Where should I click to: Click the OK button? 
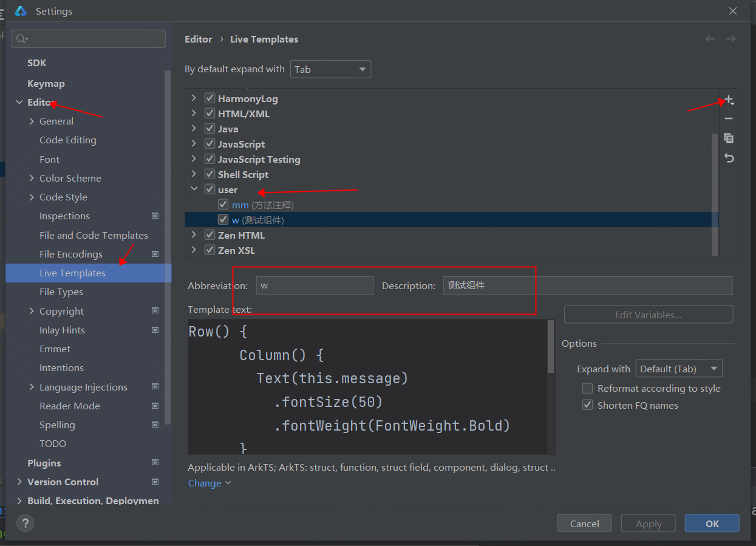pos(712,524)
